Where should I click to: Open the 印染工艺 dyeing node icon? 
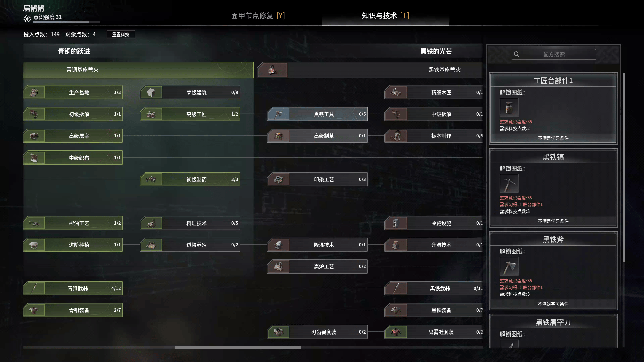coord(279,179)
